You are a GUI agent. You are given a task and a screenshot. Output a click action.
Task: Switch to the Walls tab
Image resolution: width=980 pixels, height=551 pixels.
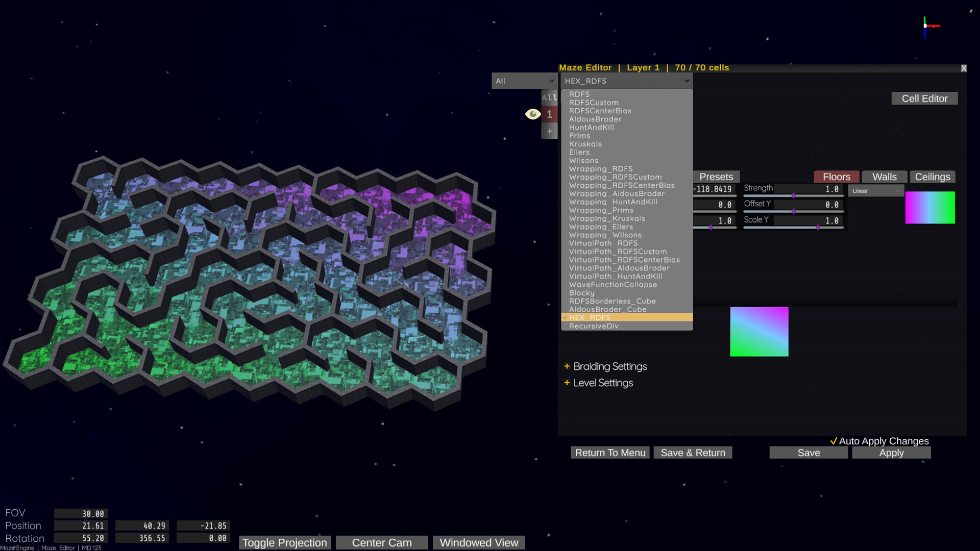[x=884, y=177]
